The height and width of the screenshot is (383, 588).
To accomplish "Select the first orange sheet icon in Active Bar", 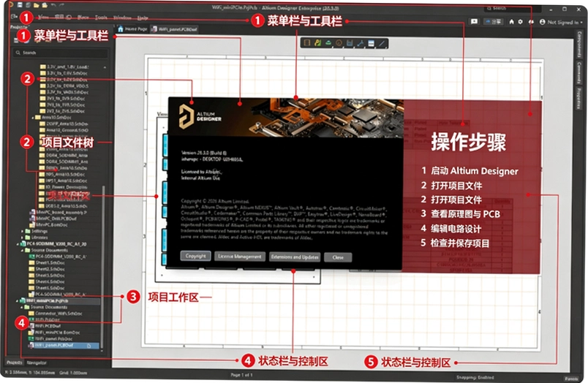I will coord(306,42).
